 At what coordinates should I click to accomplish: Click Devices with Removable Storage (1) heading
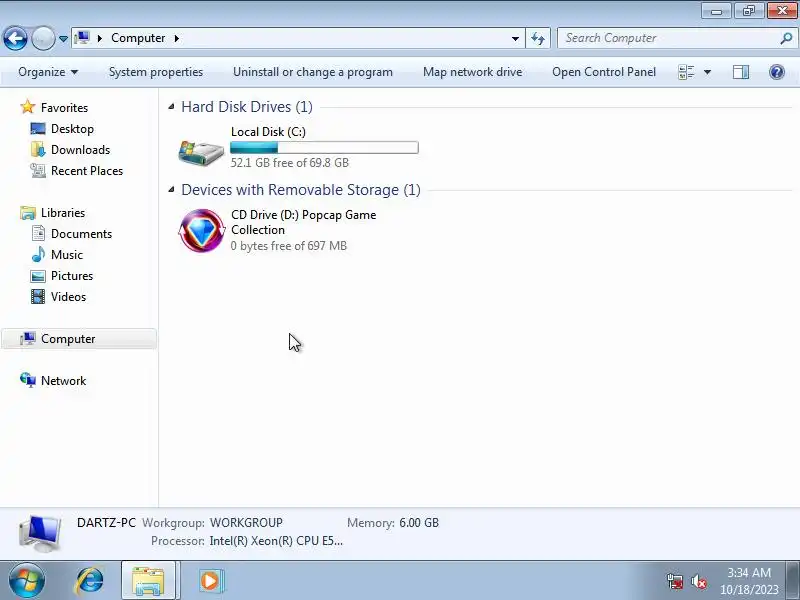pyautogui.click(x=301, y=190)
